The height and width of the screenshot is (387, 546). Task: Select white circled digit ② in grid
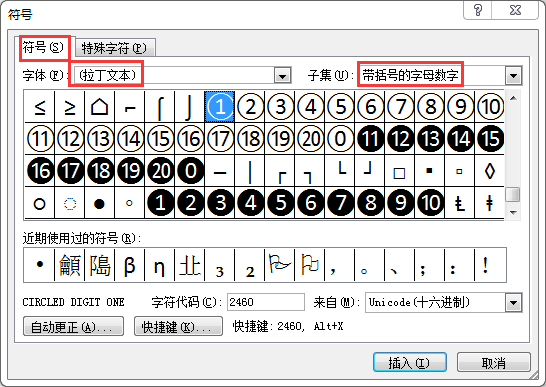250,107
